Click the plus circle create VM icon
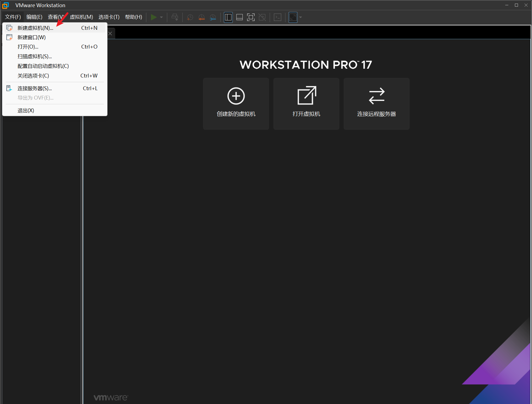 [x=236, y=96]
